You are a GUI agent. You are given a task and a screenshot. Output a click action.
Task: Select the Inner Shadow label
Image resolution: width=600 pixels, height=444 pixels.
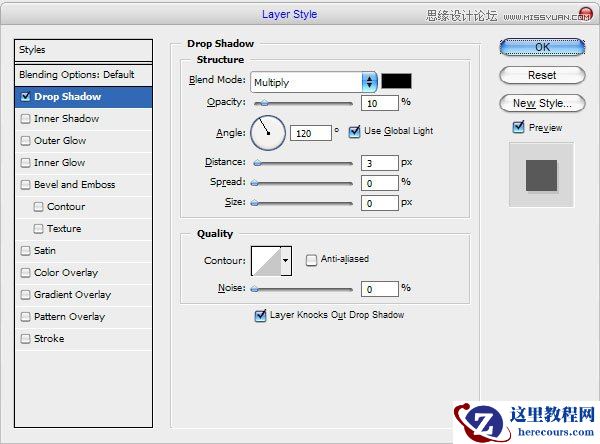coord(67,119)
